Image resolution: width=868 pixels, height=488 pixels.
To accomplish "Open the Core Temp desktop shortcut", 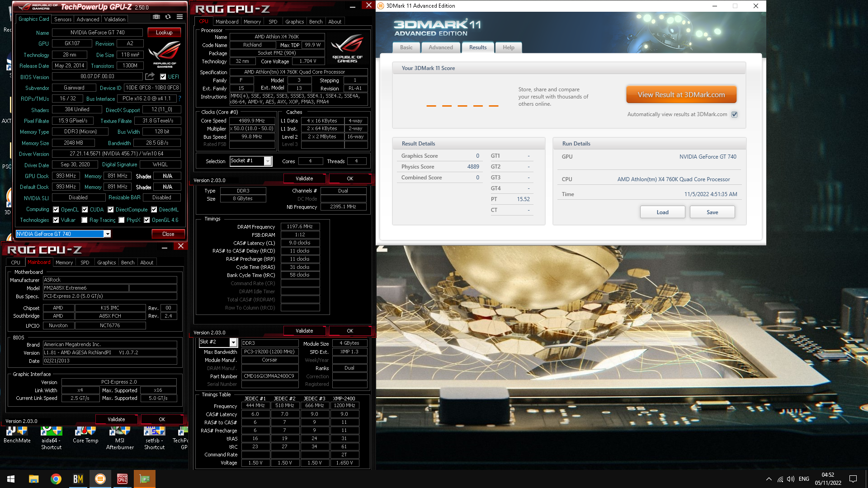I will (x=85, y=435).
